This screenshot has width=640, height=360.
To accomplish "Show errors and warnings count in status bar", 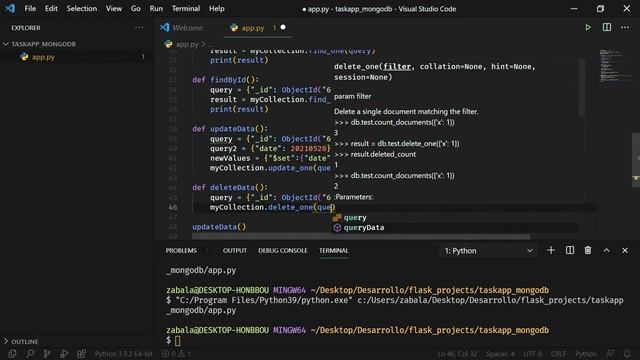I will click(176, 354).
